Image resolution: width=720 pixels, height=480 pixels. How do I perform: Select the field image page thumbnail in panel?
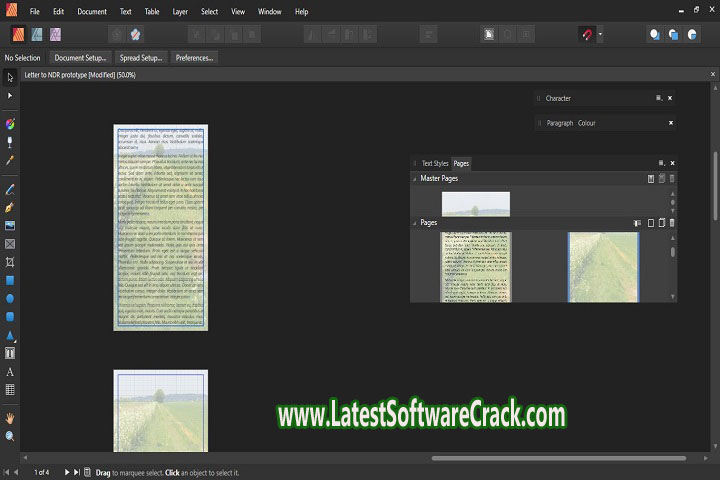pos(603,267)
